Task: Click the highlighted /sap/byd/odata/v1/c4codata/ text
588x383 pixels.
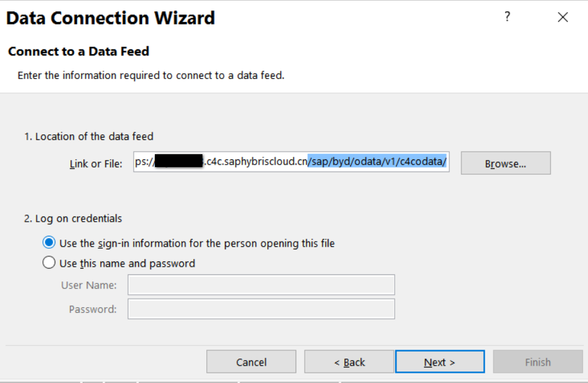Action: (x=377, y=162)
